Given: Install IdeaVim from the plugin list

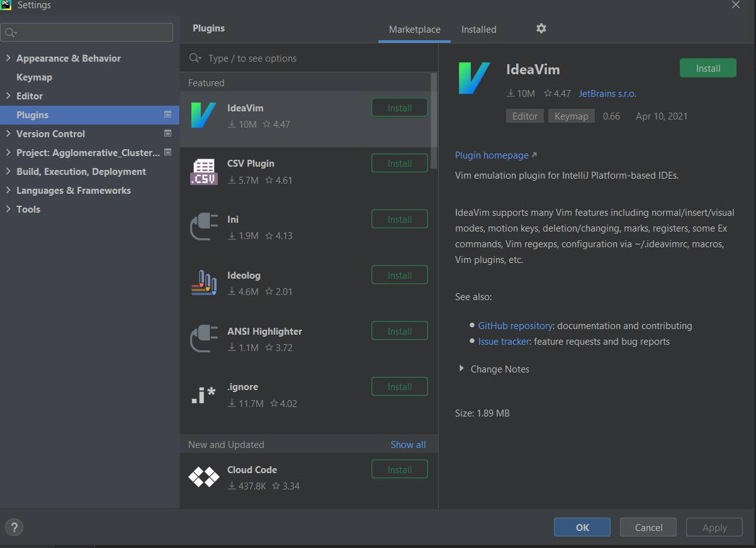Looking at the screenshot, I should pos(400,108).
